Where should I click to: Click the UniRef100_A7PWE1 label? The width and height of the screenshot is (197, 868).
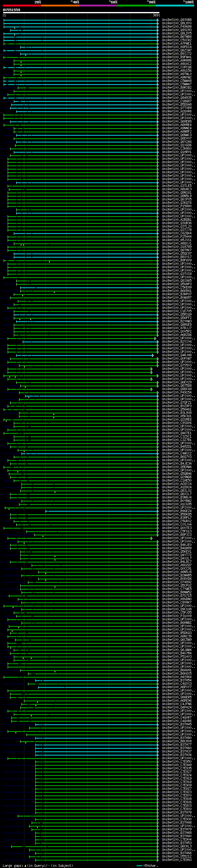(177, 43)
